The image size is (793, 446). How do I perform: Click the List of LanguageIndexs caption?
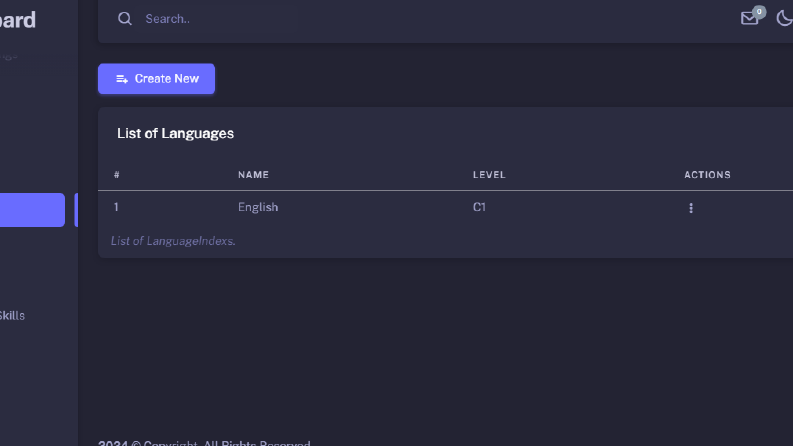[x=173, y=241]
